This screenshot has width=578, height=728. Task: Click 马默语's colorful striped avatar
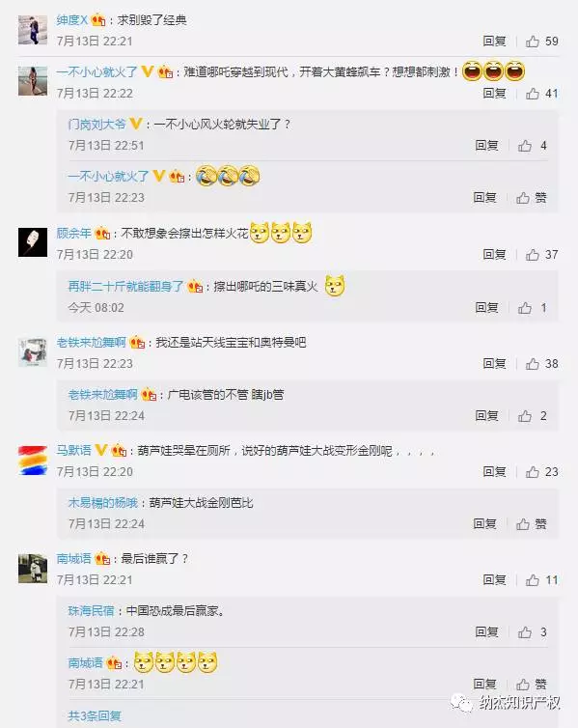[33, 460]
